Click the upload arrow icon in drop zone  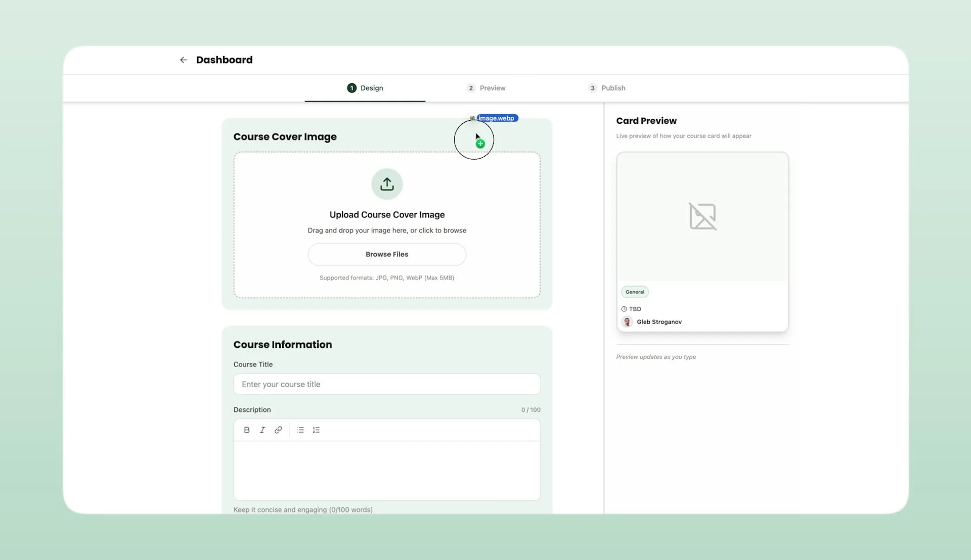pyautogui.click(x=387, y=184)
